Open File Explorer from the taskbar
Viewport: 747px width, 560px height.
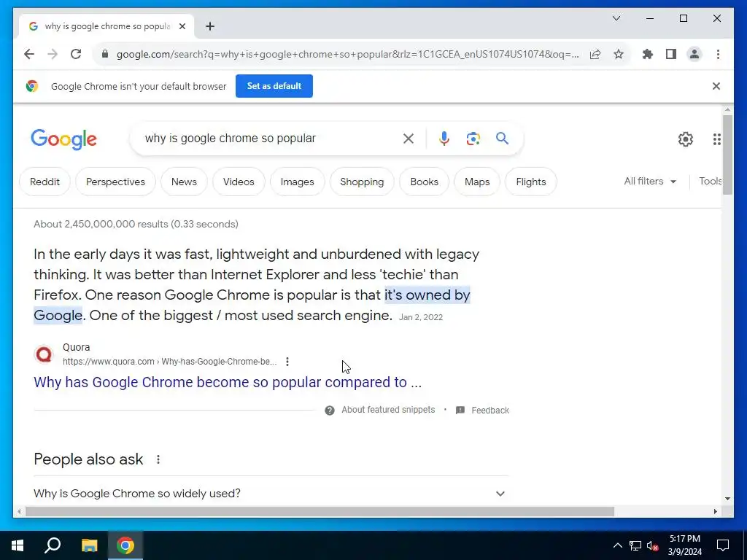click(x=89, y=545)
